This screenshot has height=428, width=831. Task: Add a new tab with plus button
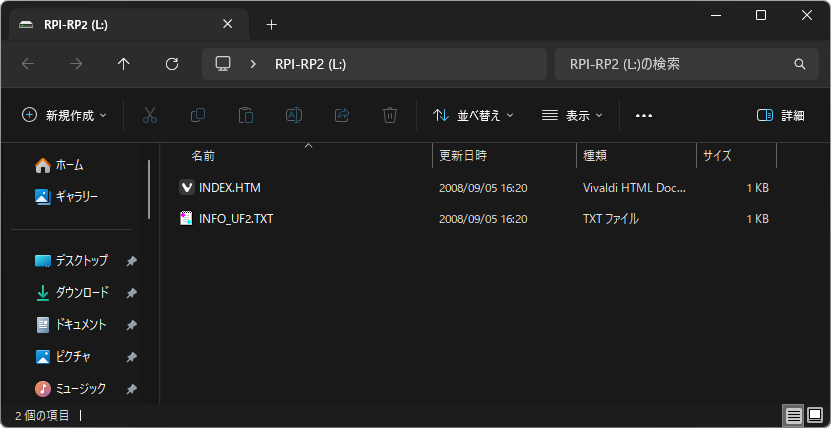[x=271, y=24]
